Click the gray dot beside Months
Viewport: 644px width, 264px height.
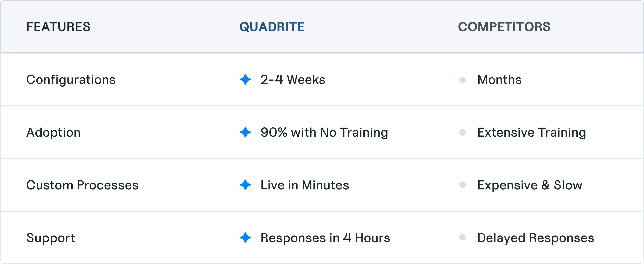[x=463, y=80]
